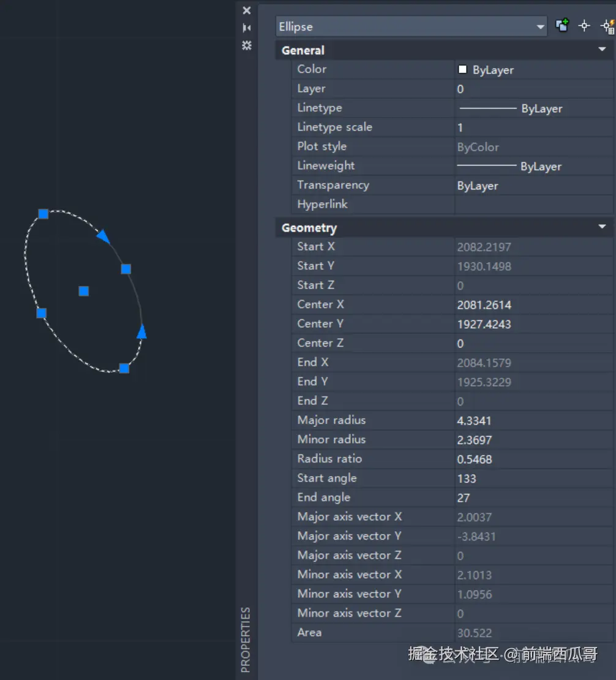Click 'Minor axis vector Y' value 1.0956

(x=474, y=595)
